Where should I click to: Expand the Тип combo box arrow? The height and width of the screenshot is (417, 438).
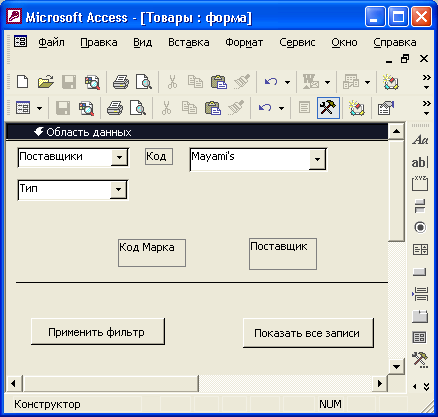pyautogui.click(x=118, y=189)
